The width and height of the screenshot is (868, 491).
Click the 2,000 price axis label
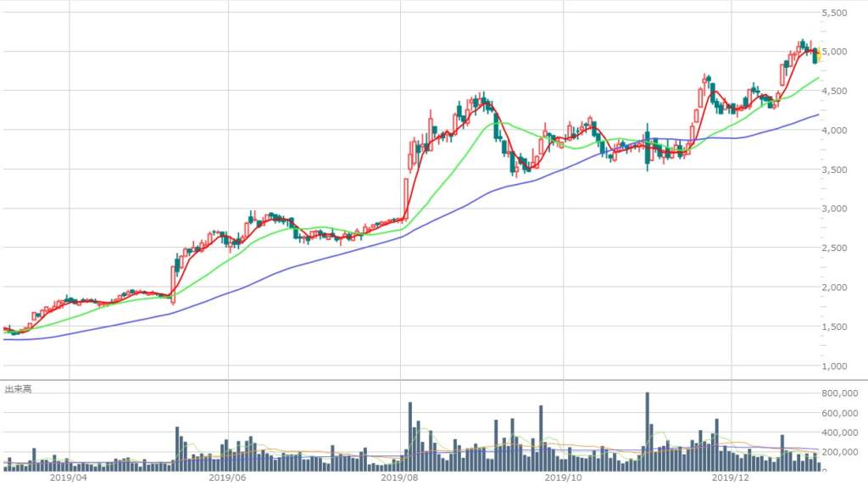pyautogui.click(x=834, y=287)
